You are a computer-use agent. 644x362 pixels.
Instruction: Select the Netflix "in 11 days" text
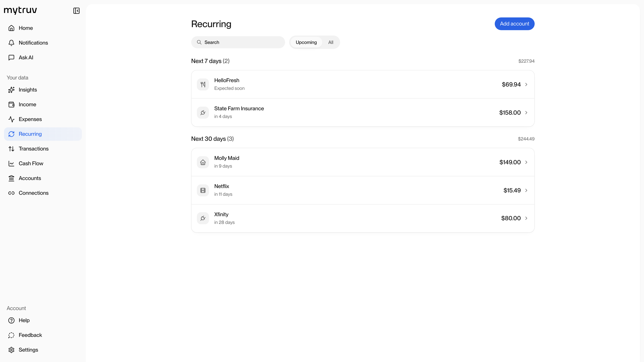223,194
